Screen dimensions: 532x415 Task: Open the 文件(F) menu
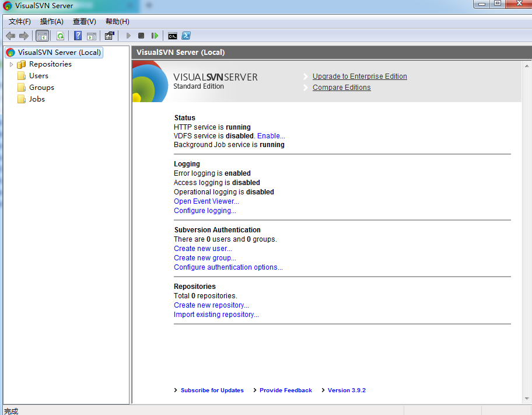pyautogui.click(x=20, y=22)
